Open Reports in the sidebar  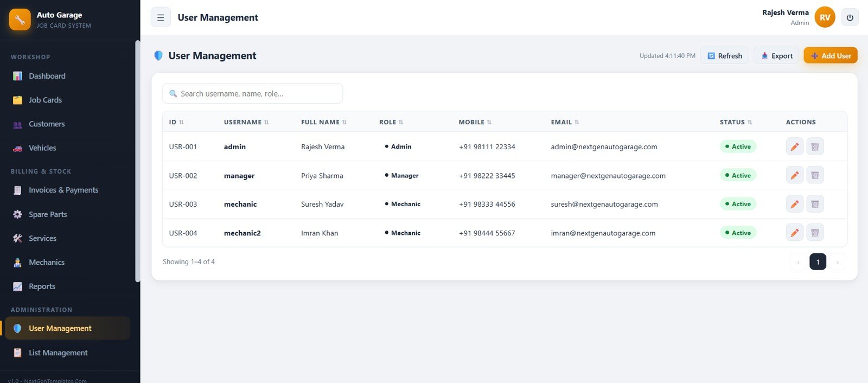[x=67, y=286]
